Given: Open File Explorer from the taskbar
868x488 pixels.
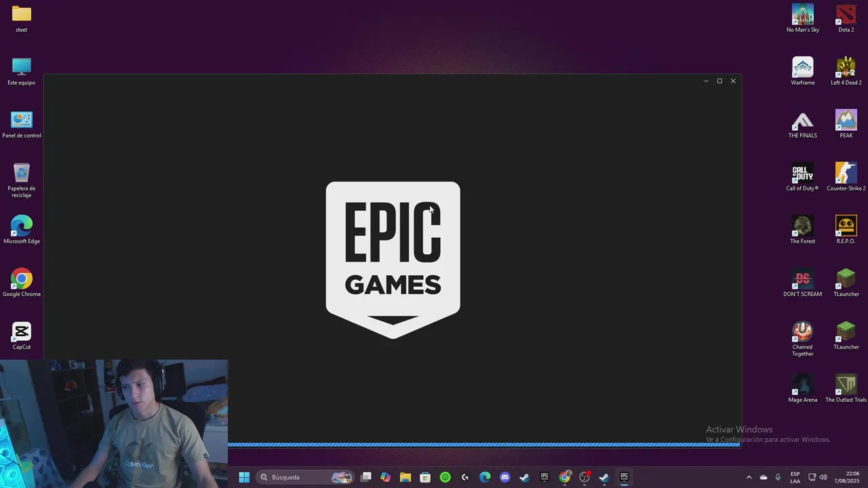Looking at the screenshot, I should [406, 477].
